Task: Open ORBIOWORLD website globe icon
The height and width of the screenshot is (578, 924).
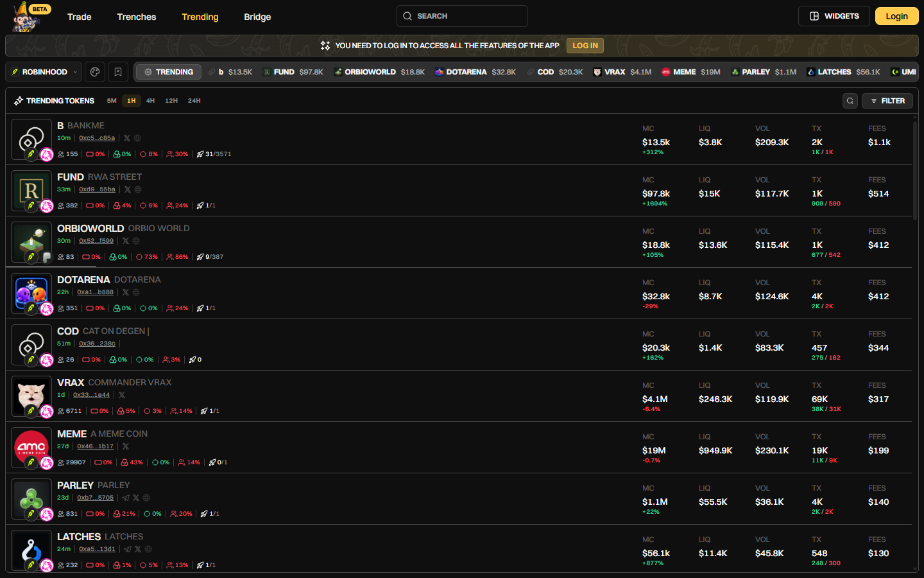Action: (x=136, y=241)
